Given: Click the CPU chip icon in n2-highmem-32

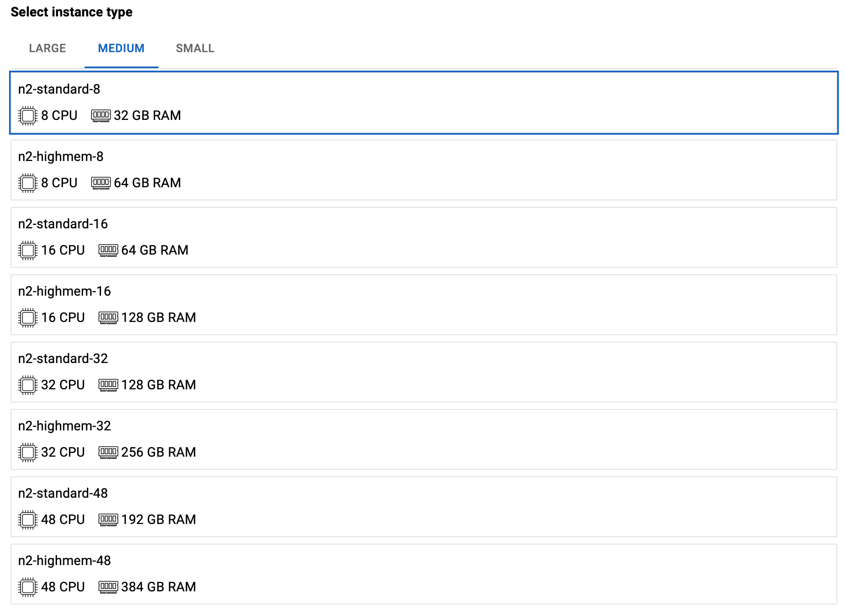Looking at the screenshot, I should coord(28,453).
